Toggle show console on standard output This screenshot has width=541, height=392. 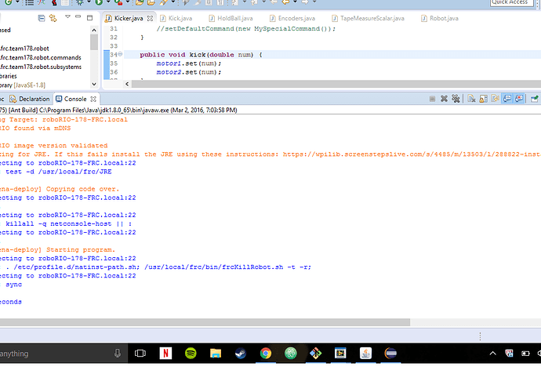pos(507,99)
